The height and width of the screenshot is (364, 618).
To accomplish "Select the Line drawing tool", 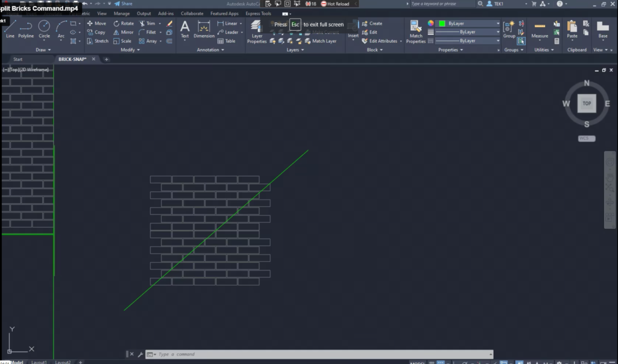I will (10, 29).
